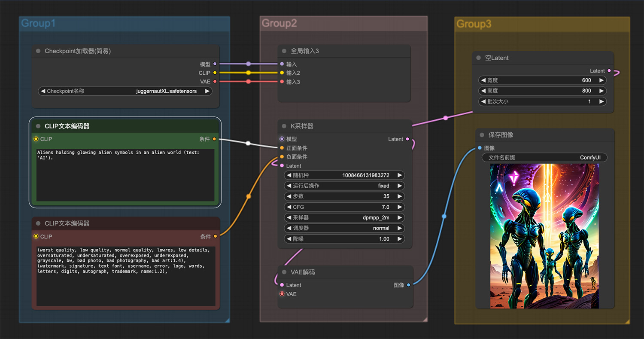Click the 条件 output socket of the green encoder
The height and width of the screenshot is (339, 644).
[214, 139]
